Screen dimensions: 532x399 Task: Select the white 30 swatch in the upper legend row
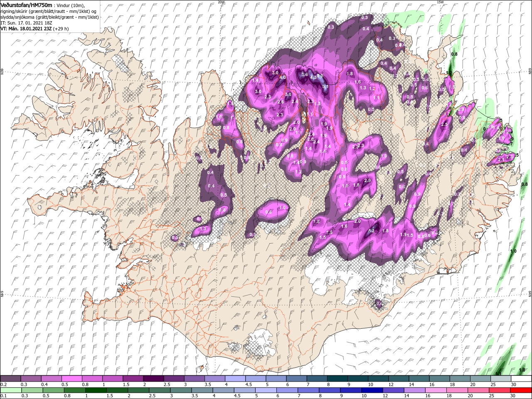(521, 378)
